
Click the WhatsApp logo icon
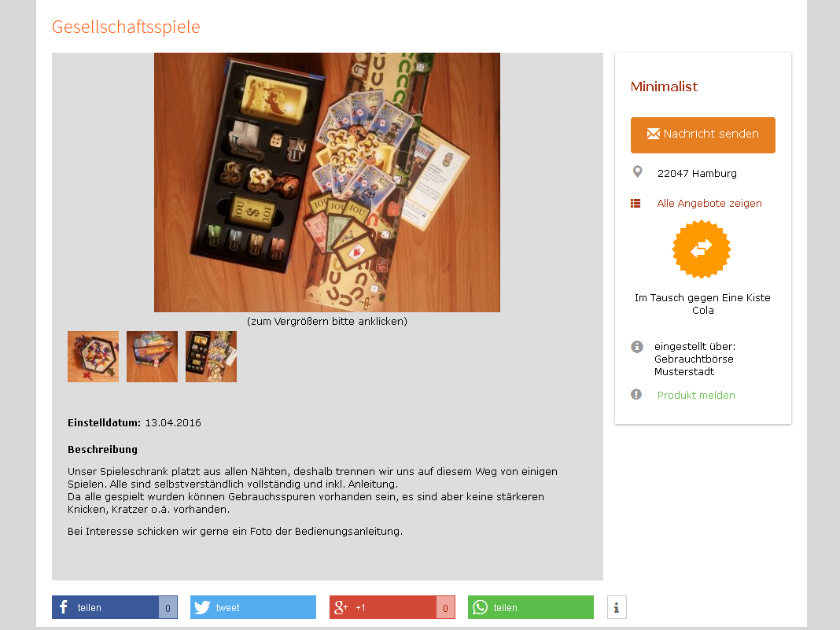[480, 607]
